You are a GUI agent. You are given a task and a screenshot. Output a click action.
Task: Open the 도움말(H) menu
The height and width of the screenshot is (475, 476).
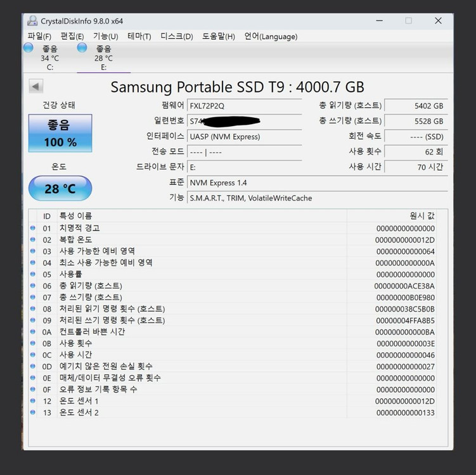point(219,36)
